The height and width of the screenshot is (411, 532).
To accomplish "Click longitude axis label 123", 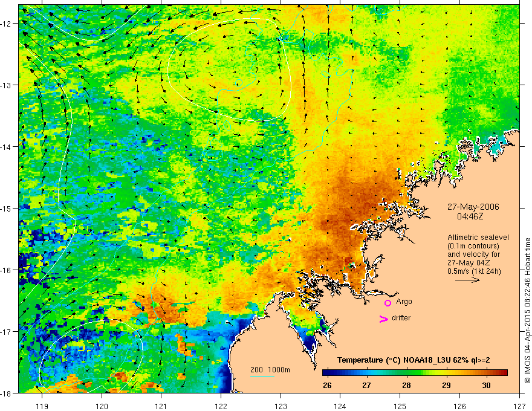I will point(281,406).
